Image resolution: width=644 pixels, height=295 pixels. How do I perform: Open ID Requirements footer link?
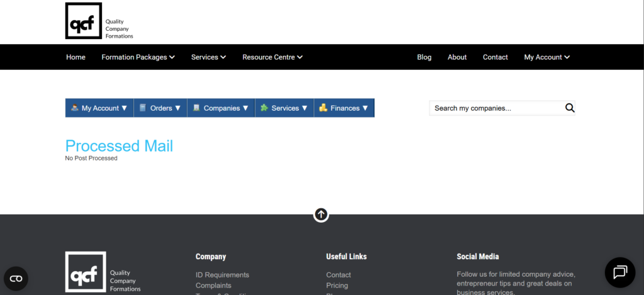pos(222,275)
